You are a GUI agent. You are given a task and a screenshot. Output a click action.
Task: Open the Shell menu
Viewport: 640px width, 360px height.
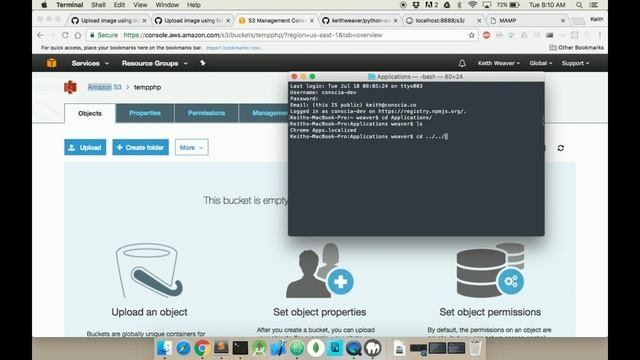98,5
